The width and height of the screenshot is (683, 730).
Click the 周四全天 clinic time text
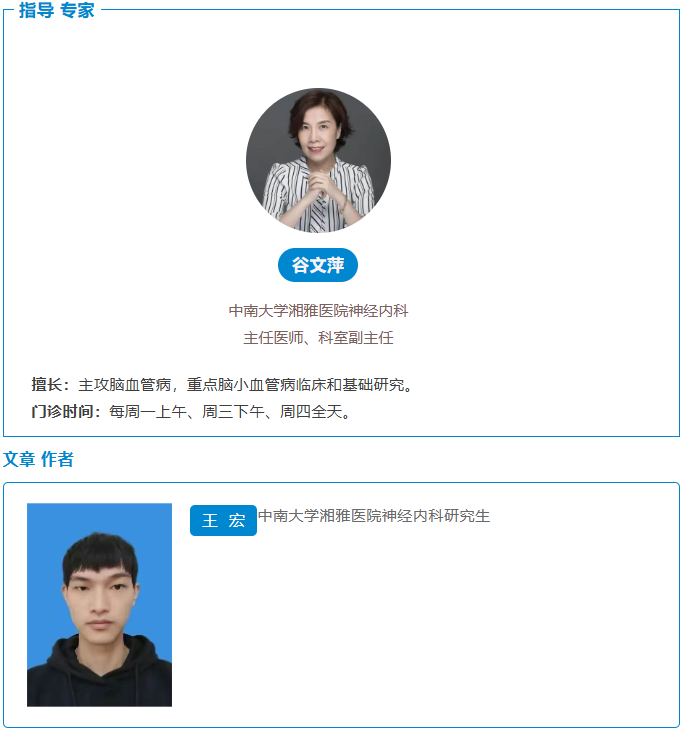311,412
